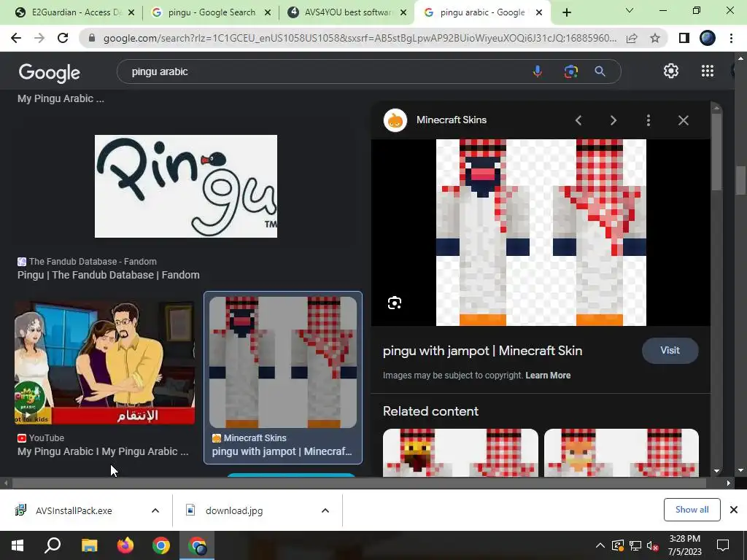This screenshot has height=560, width=747.
Task: Open the Chrome three-dot menu
Action: 731,38
